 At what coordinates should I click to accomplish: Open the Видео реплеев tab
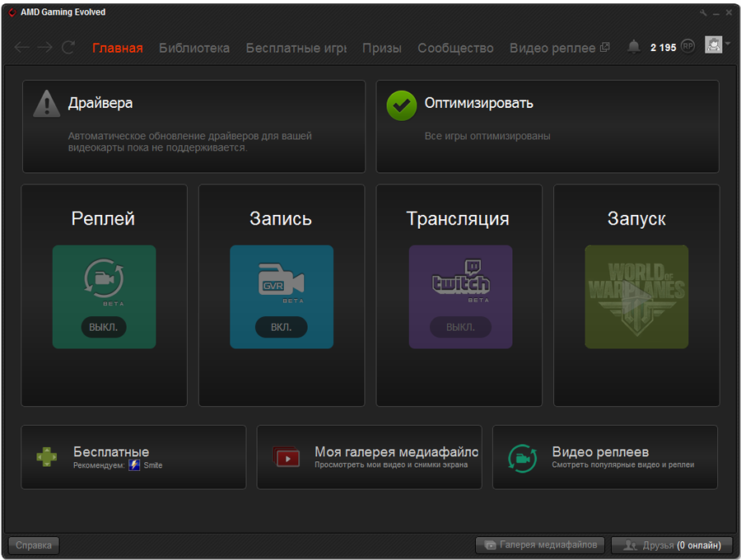point(552,48)
